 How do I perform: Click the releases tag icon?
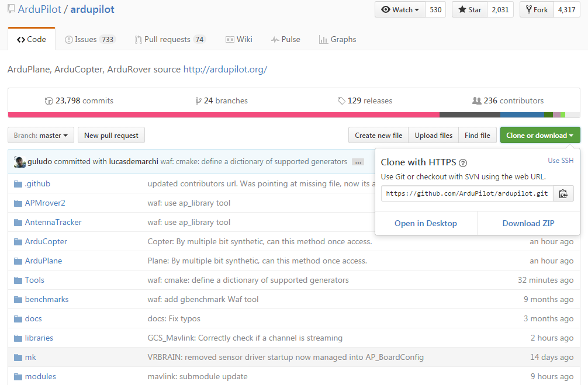[341, 101]
